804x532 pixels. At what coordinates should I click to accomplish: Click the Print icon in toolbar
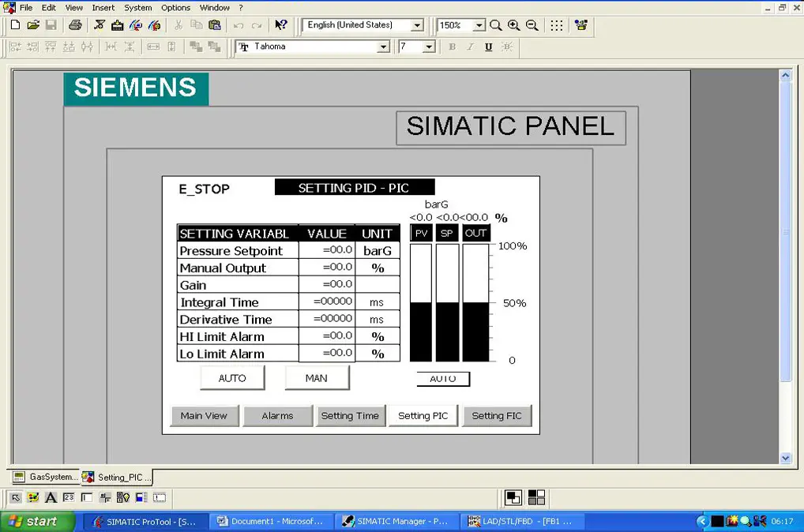pos(75,25)
